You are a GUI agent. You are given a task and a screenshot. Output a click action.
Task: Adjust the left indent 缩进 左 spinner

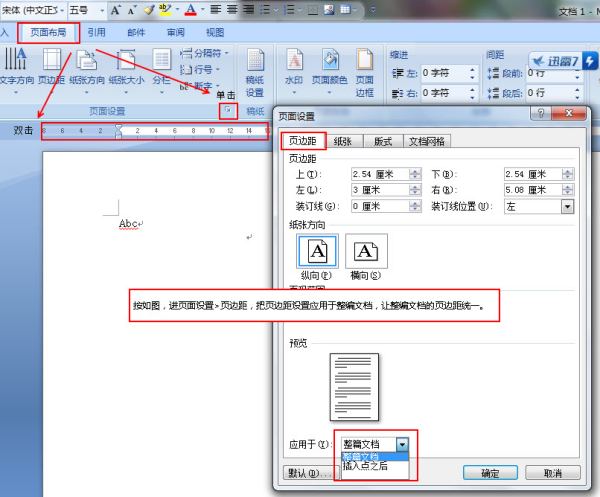tap(472, 73)
